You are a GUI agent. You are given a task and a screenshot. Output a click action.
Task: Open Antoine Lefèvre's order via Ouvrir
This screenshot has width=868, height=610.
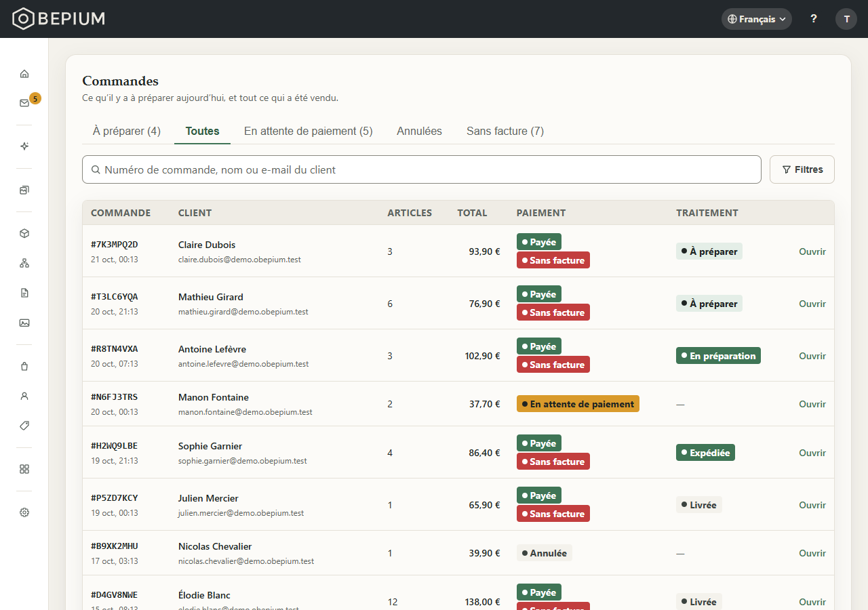812,356
